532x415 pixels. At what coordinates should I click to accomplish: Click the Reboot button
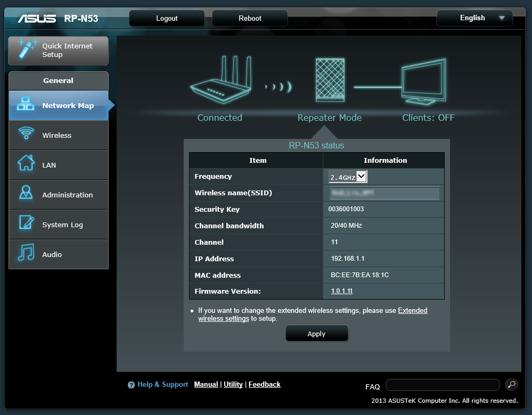tap(250, 18)
